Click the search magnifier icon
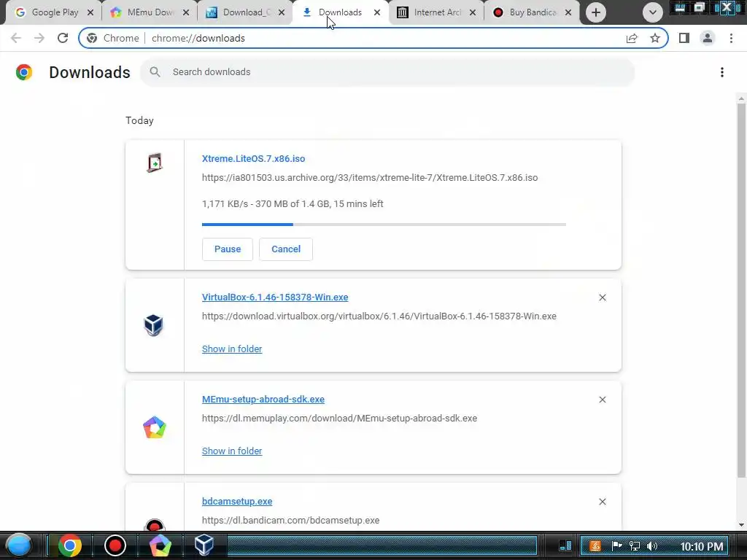747x560 pixels. pos(155,72)
